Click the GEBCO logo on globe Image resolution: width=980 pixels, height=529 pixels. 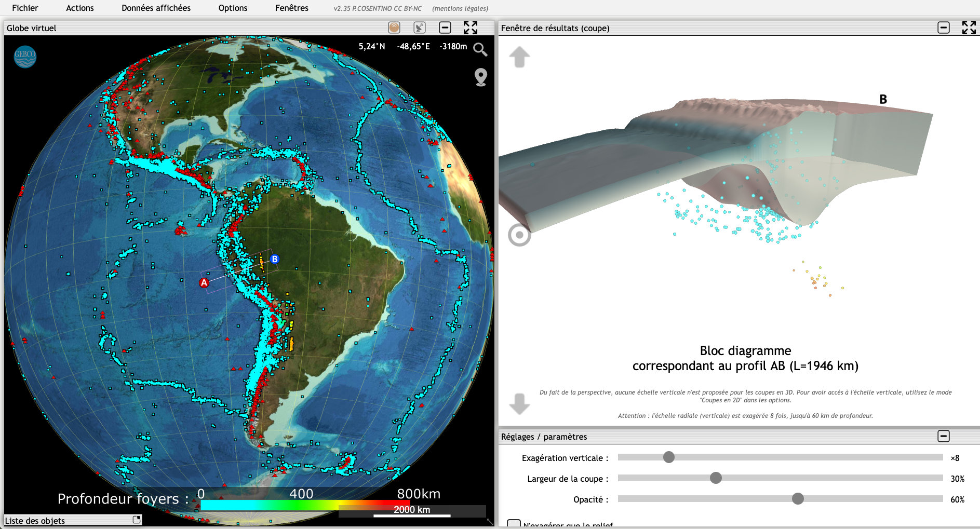[25, 57]
